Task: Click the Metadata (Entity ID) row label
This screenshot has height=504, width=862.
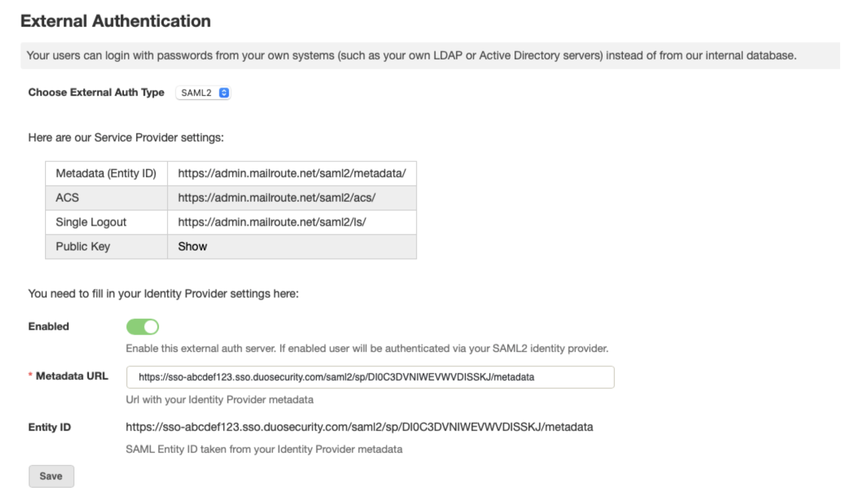Action: (x=106, y=173)
